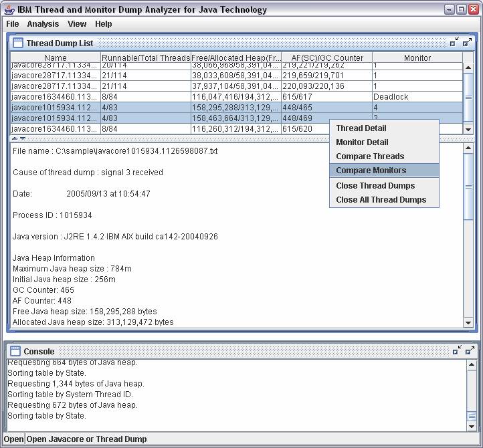This screenshot has height=448, width=483.
Task: Sort by AF(SC)/GC Counter column header
Action: 327,58
